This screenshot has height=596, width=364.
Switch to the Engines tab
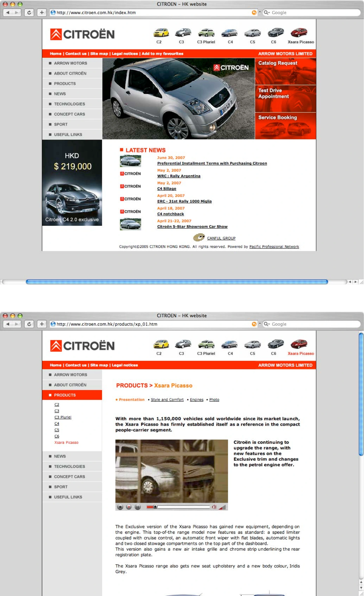pos(196,400)
